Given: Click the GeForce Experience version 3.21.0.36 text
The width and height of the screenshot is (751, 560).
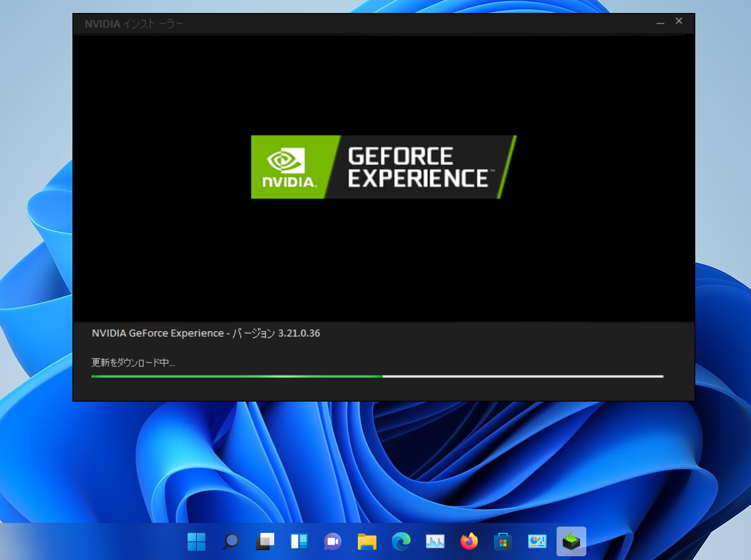Looking at the screenshot, I should point(206,333).
